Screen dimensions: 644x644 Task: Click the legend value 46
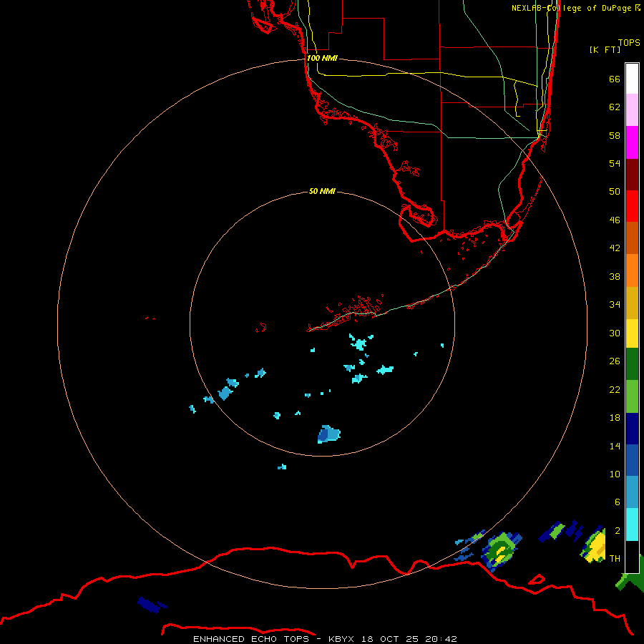coord(615,220)
